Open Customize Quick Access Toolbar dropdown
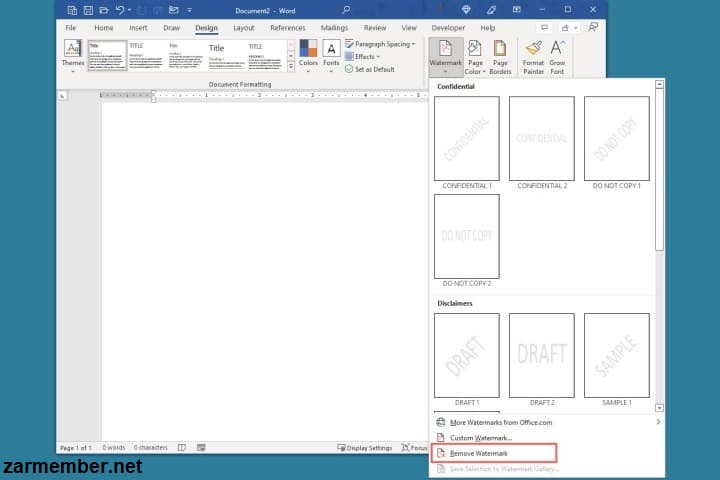Screen dimensions: 720x480 point(190,10)
